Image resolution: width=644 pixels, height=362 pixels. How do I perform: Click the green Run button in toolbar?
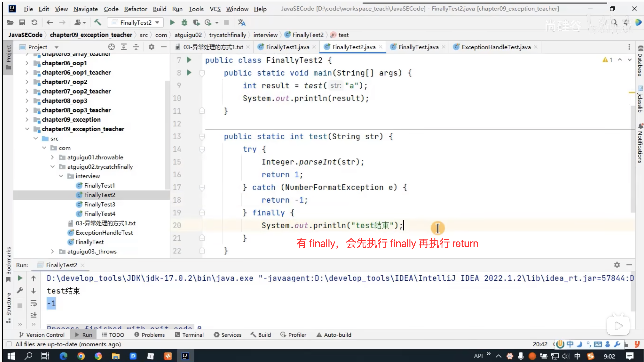(172, 23)
